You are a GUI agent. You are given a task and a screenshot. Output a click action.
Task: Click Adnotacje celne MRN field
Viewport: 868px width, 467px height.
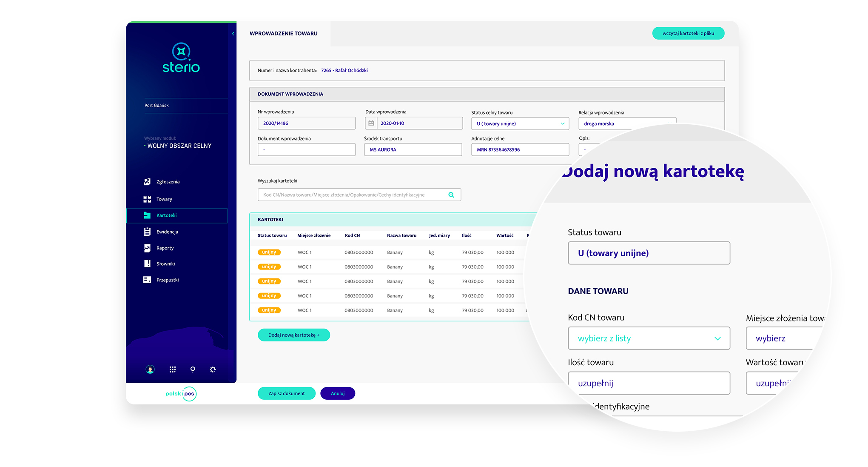[520, 150]
